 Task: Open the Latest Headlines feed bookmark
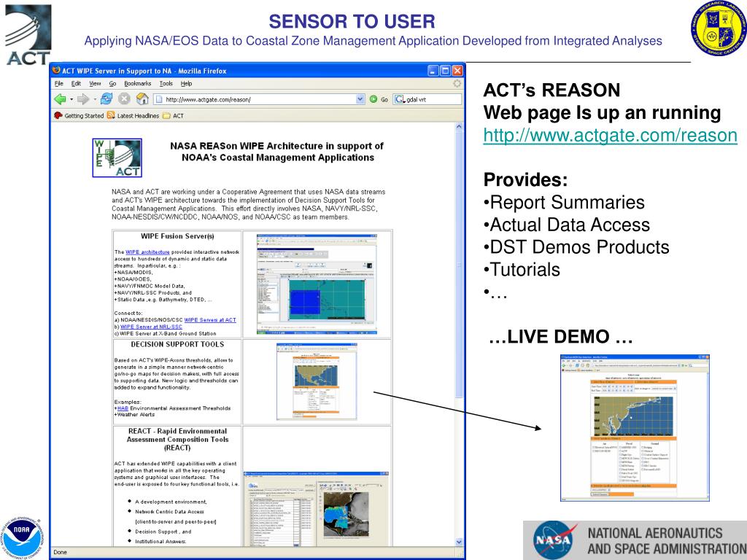(133, 115)
